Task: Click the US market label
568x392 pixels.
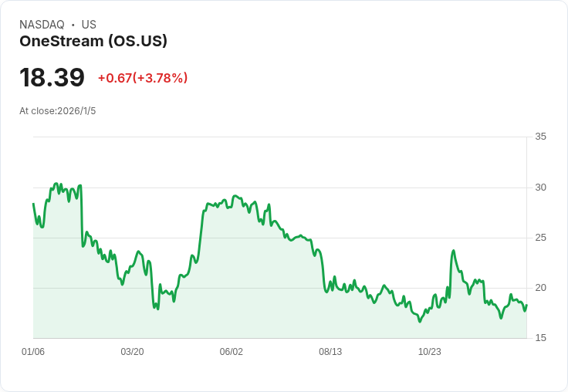Action: pos(89,25)
